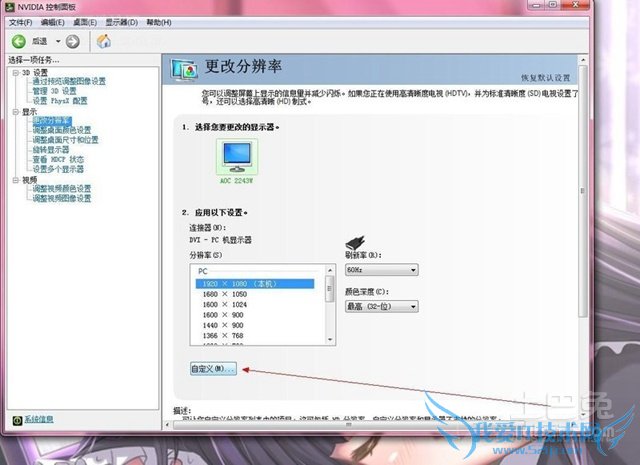640x465 pixels.
Task: Click 恢复默认设置 link
Action: (x=545, y=78)
